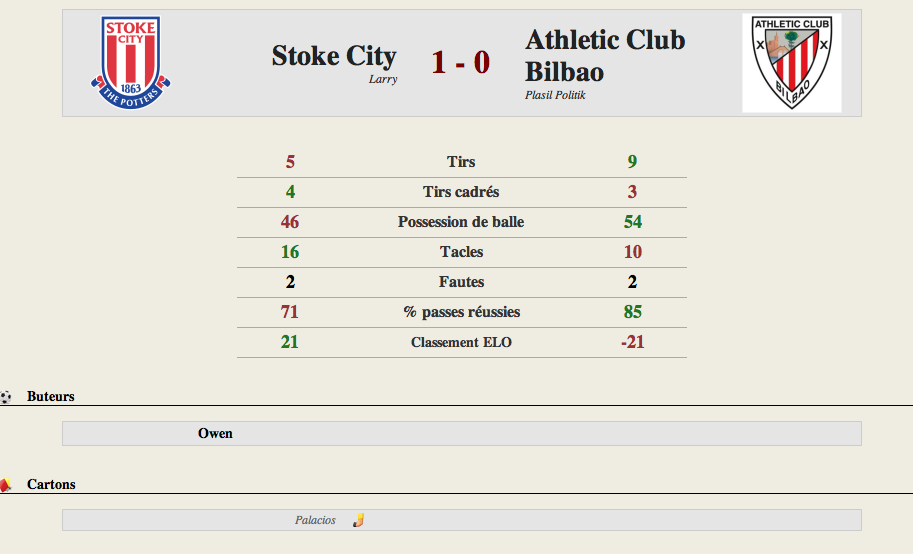This screenshot has width=913, height=554.
Task: Click goalscorer Owen
Action: click(x=215, y=433)
